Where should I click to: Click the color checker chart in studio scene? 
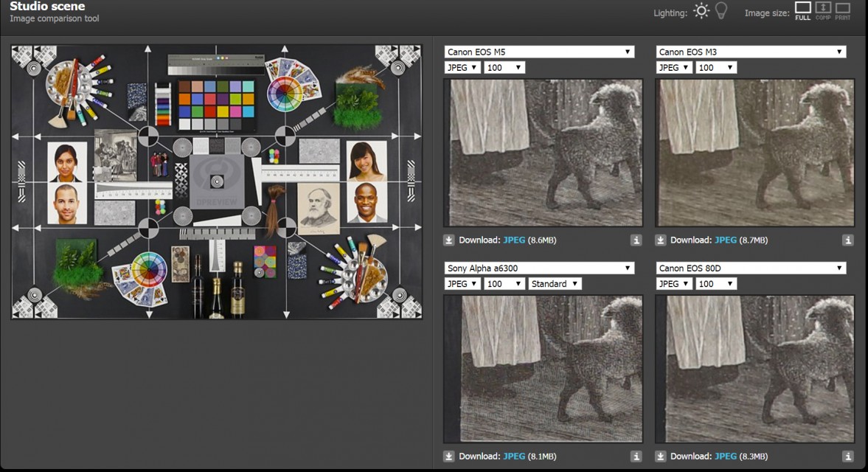(216, 105)
